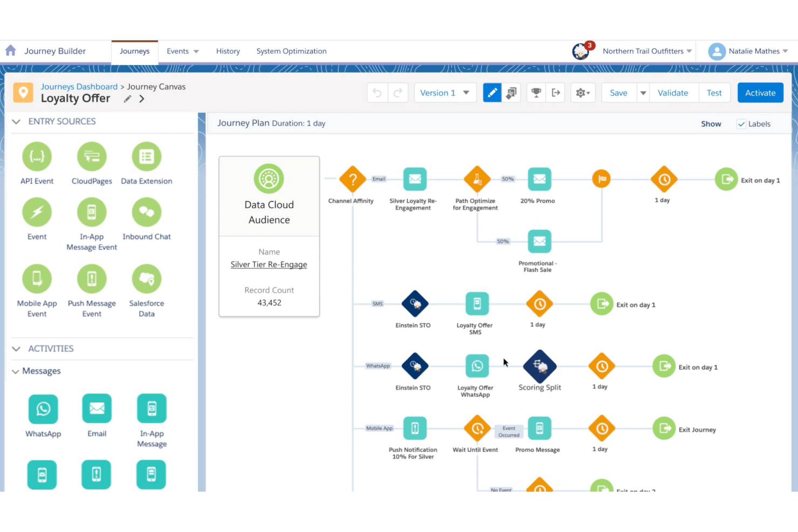
Task: Click the goal trophy icon
Action: click(536, 93)
